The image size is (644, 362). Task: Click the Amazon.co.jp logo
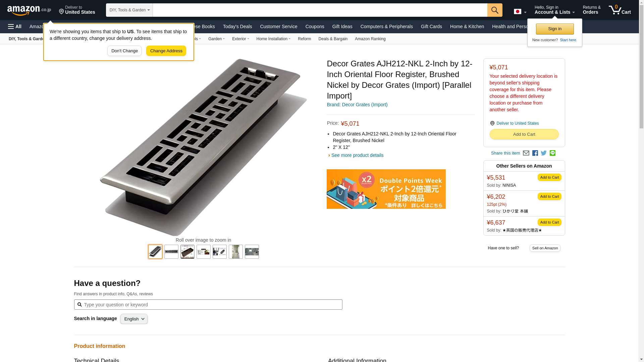coord(29,10)
